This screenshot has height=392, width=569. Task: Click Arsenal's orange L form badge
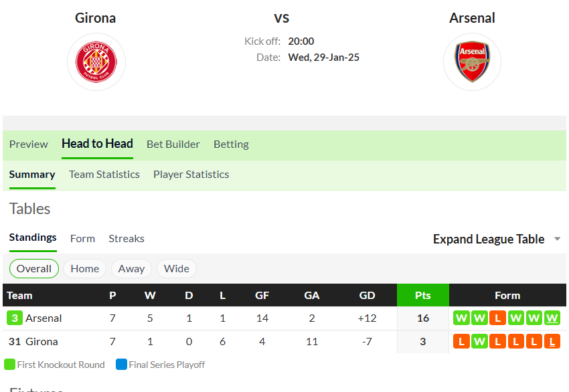pyautogui.click(x=497, y=318)
